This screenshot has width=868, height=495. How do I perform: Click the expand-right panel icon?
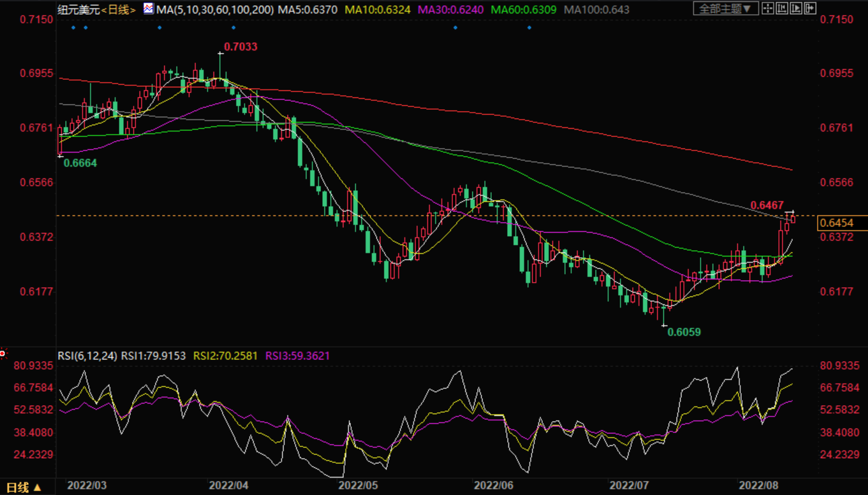click(810, 9)
